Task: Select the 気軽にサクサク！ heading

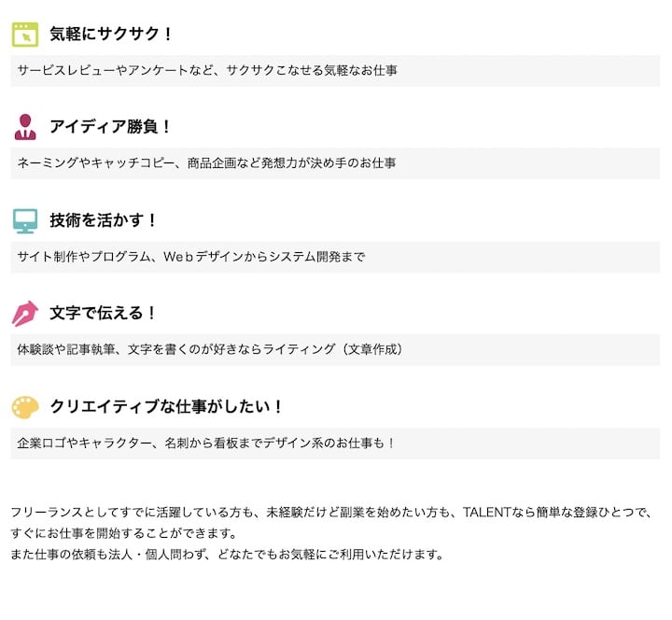Action: 112,35
